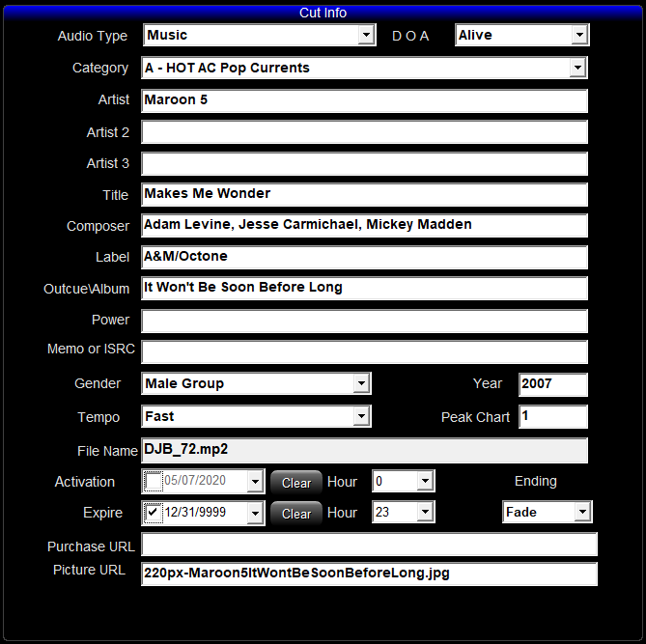Image resolution: width=646 pixels, height=644 pixels.
Task: Uncheck the Expire date checkbox
Action: [x=154, y=513]
